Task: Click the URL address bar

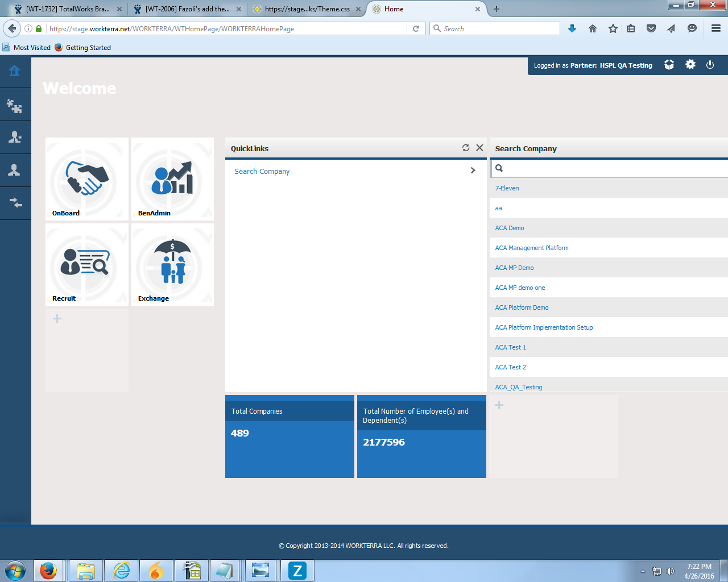Action: tap(227, 28)
